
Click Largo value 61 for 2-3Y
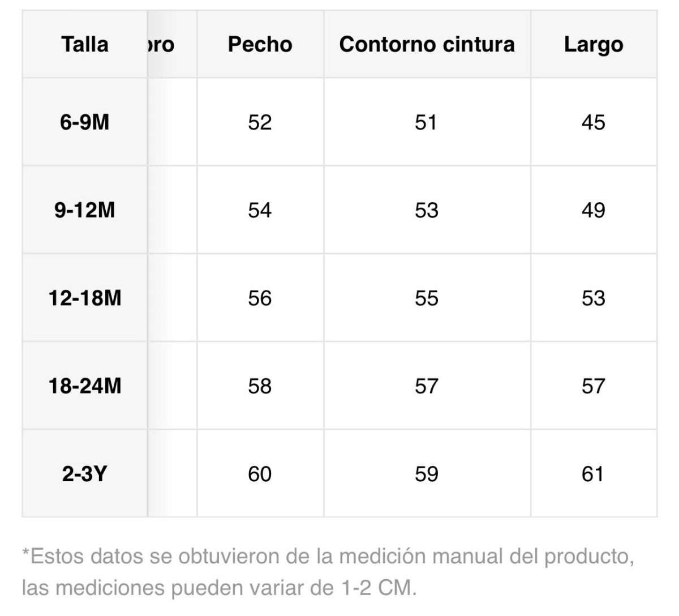[594, 473]
